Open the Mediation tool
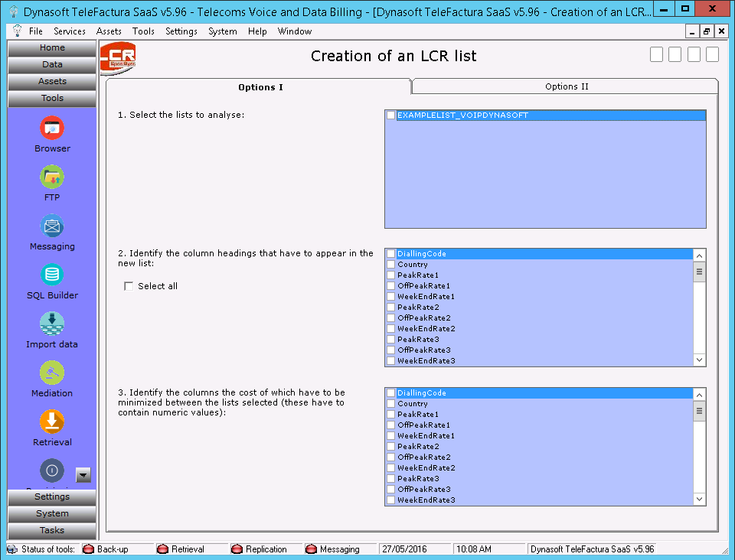Viewport: 735px width, 560px height. coord(52,373)
